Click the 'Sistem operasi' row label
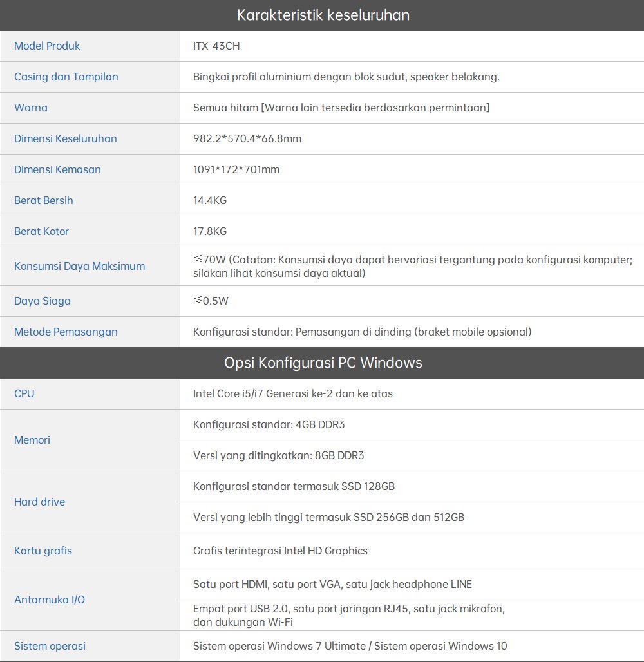 coord(50,646)
